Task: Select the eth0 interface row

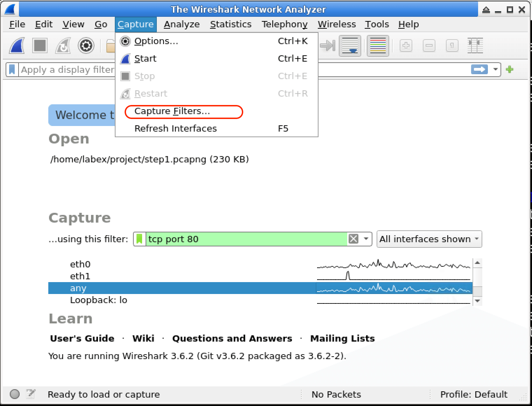Action: 80,264
